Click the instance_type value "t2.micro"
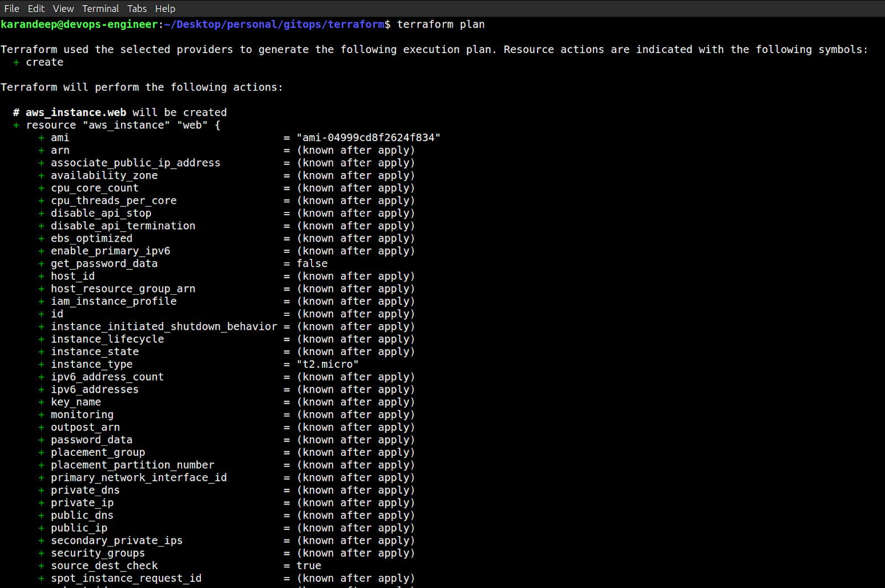The image size is (885, 588). click(326, 364)
